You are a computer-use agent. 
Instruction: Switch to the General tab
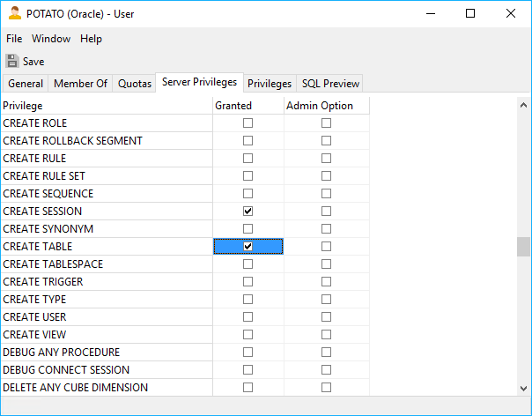click(26, 84)
